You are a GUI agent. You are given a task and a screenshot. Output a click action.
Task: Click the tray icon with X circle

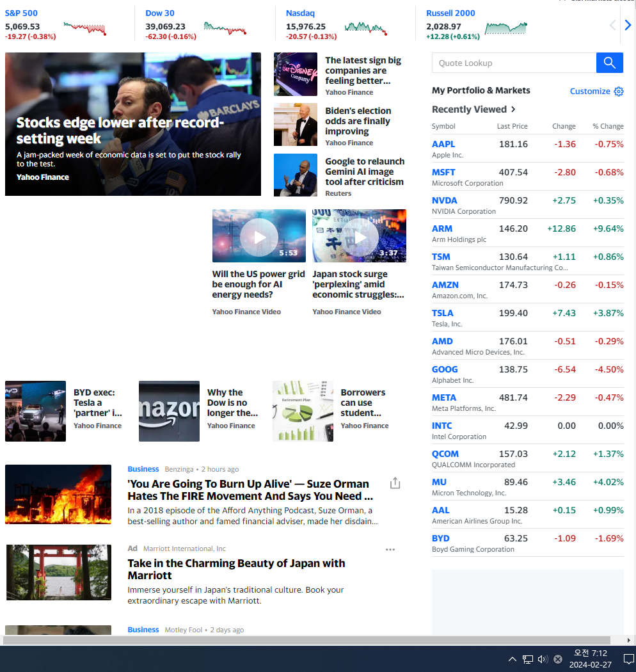coord(557,659)
